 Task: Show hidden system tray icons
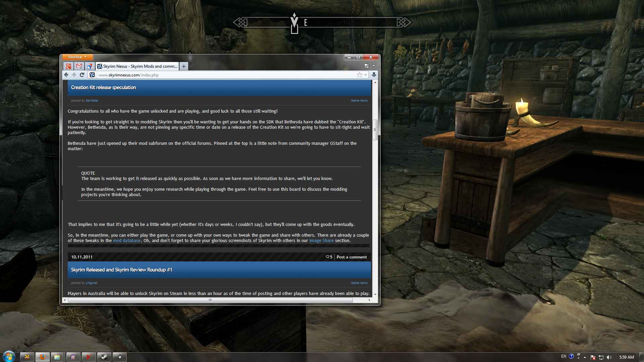(585, 357)
